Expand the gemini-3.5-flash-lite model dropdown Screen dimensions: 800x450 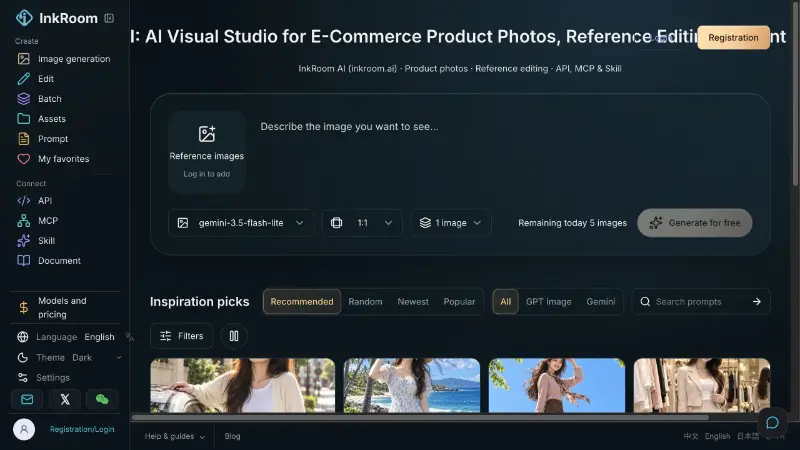coord(241,223)
